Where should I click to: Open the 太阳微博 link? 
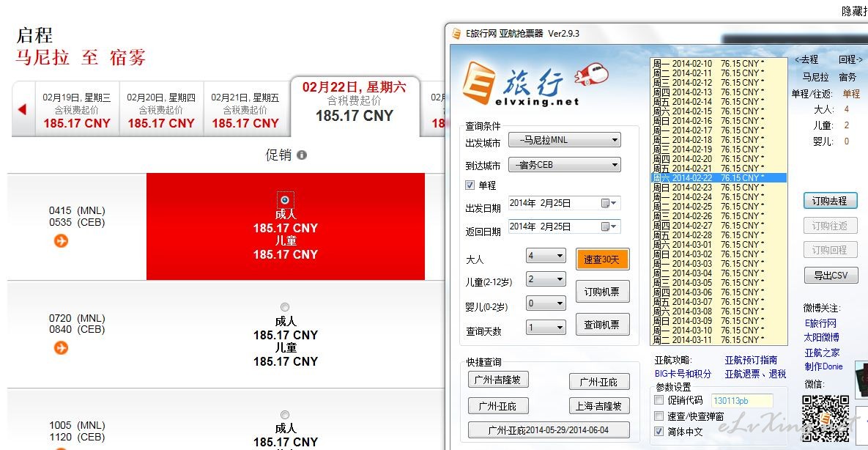click(x=822, y=337)
